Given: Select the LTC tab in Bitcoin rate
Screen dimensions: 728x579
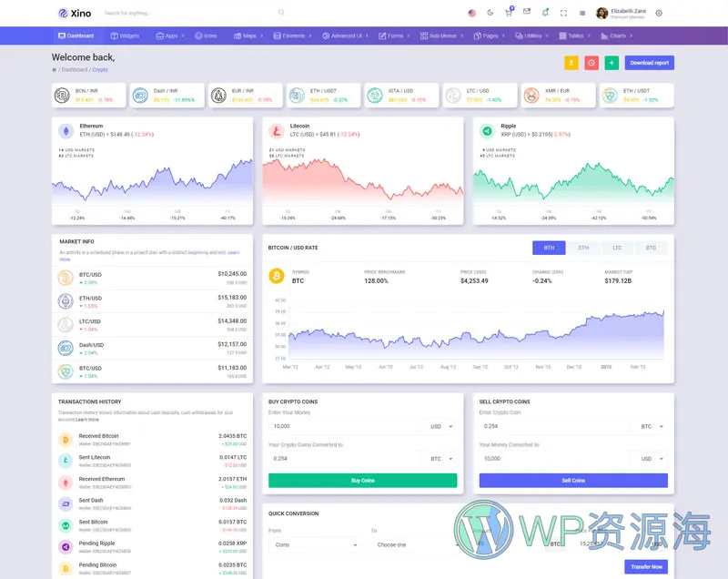Looking at the screenshot, I should point(617,248).
